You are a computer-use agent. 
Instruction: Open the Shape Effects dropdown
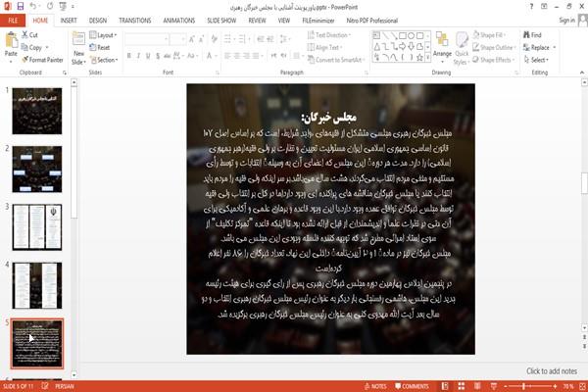pyautogui.click(x=494, y=60)
